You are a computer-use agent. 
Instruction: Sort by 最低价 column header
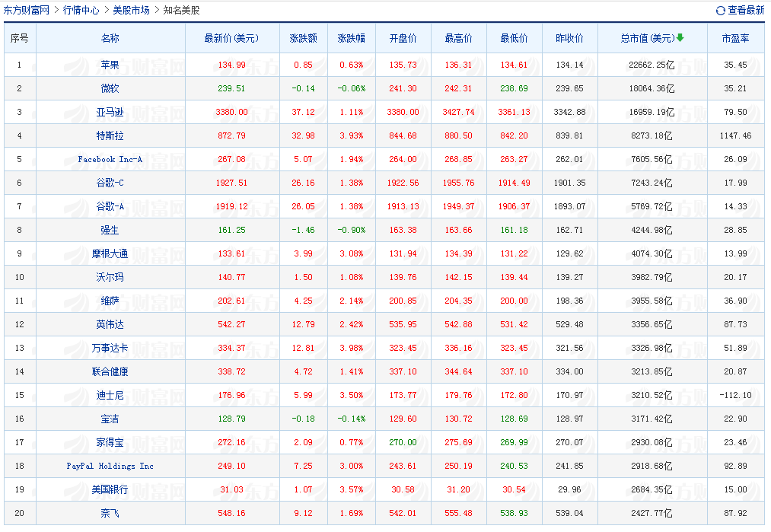pyautogui.click(x=515, y=38)
